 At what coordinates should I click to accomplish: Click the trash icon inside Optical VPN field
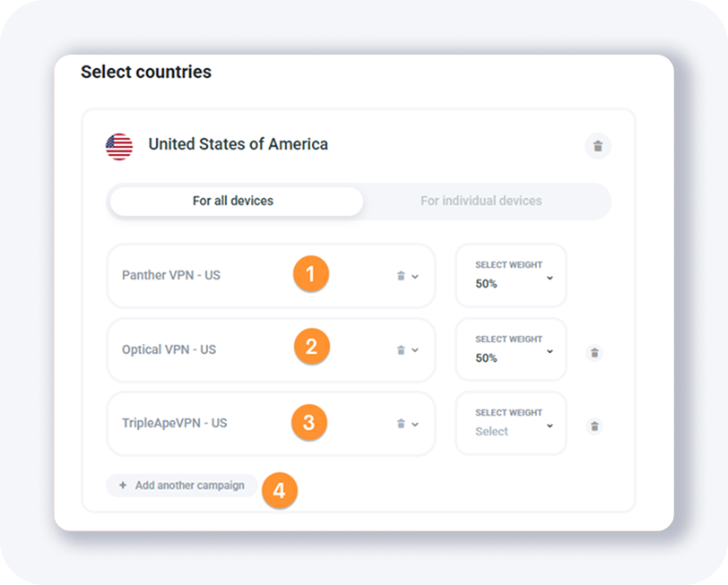pos(401,350)
